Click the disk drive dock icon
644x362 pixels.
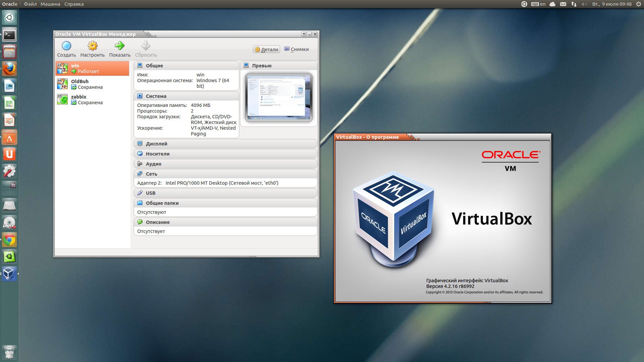click(x=9, y=205)
